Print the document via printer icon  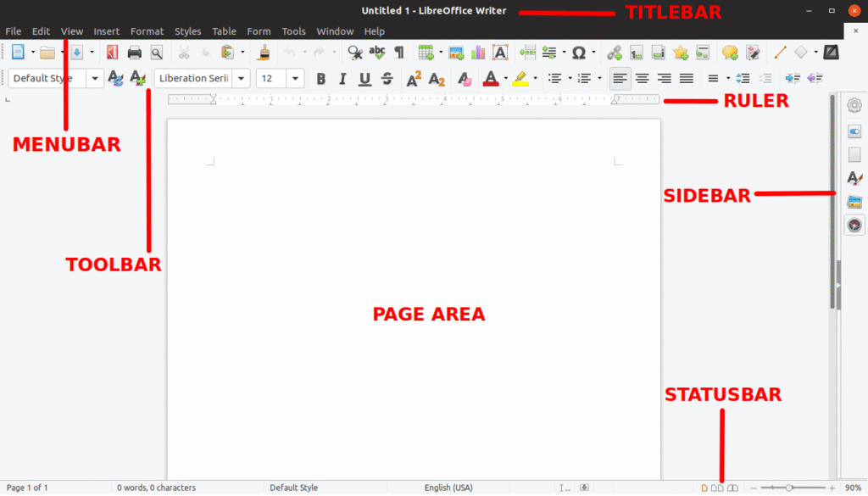click(x=135, y=53)
